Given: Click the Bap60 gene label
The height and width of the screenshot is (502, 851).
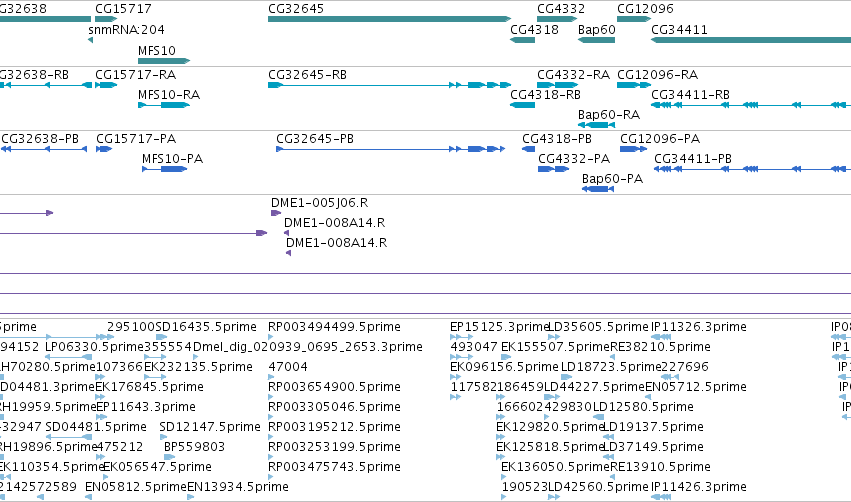Looking at the screenshot, I should pos(597,29).
